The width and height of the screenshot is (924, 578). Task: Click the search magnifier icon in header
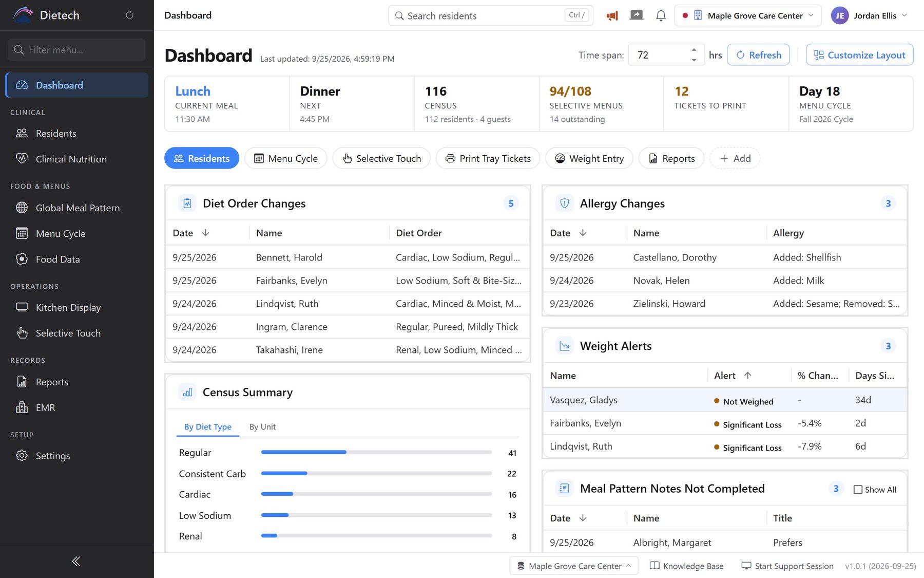(x=399, y=16)
